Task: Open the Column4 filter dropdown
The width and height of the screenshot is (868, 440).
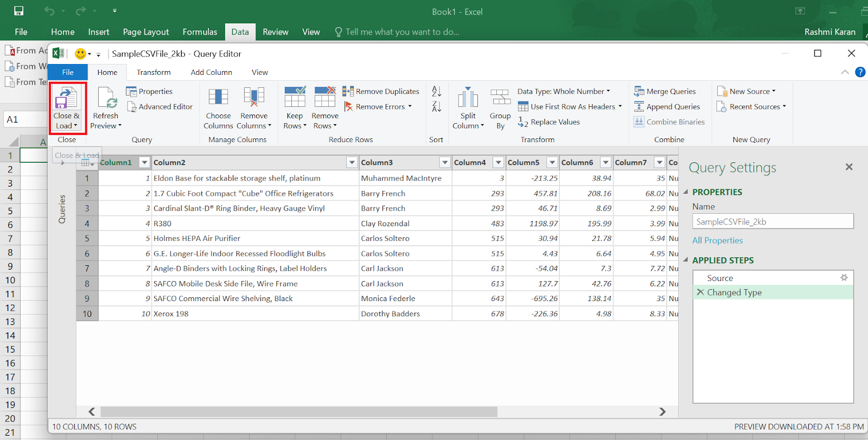Action: pyautogui.click(x=499, y=162)
